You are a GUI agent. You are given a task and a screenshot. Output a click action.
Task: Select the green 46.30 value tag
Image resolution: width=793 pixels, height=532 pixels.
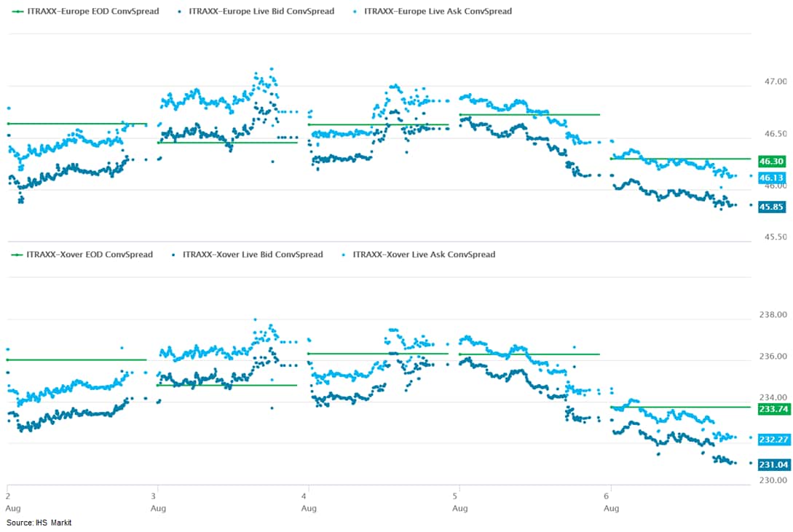tap(771, 162)
